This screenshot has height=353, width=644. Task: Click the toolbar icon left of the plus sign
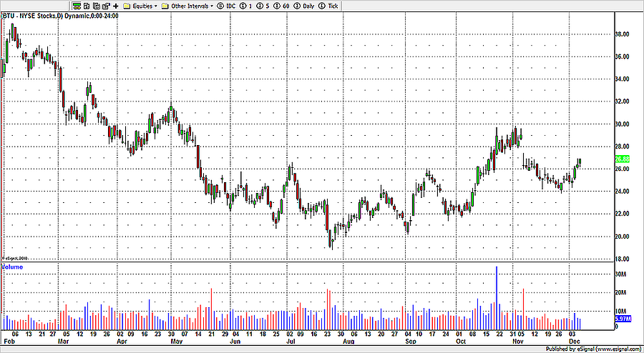click(x=106, y=5)
